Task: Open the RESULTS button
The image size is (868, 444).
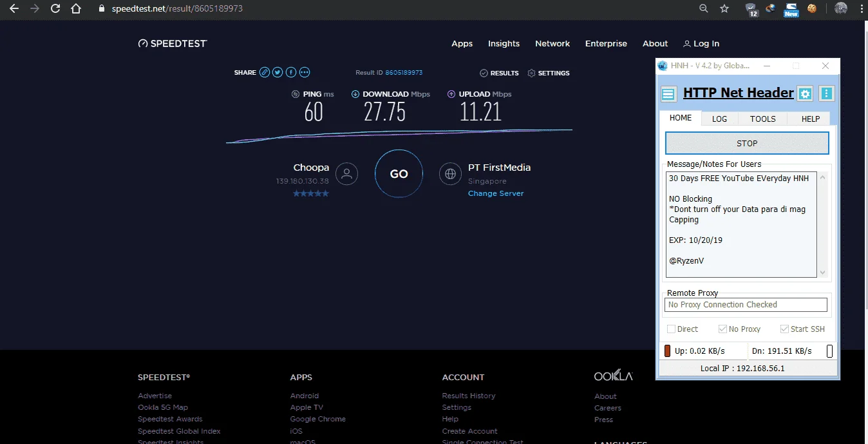Action: coord(499,73)
